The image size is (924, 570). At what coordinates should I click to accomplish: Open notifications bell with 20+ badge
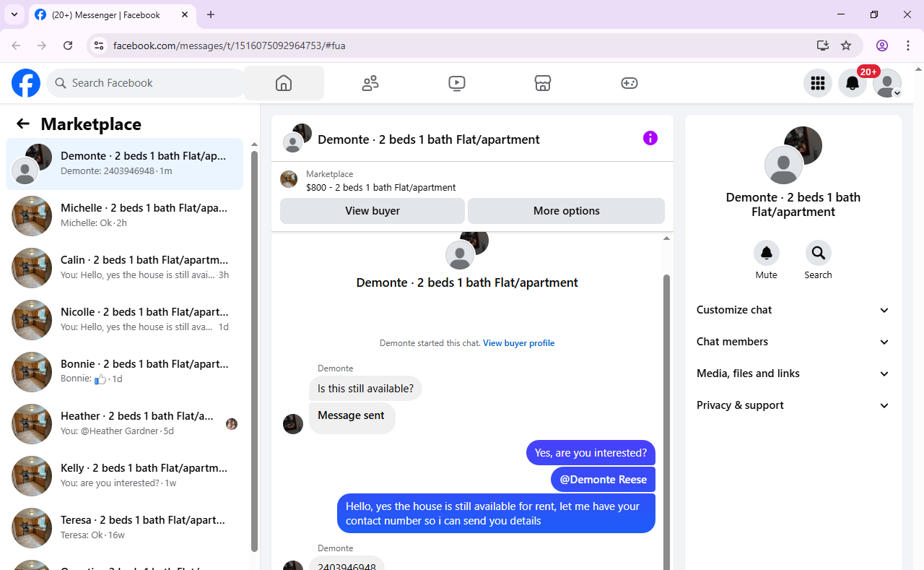pos(853,83)
